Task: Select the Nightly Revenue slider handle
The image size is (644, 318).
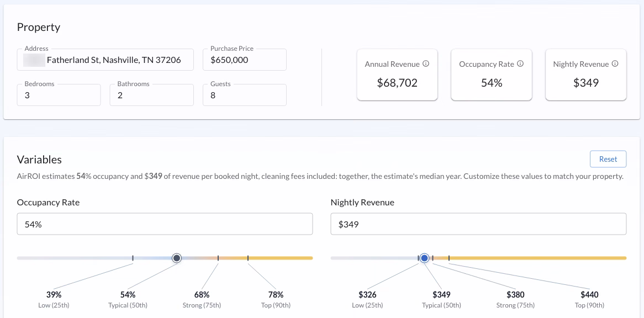Action: pyautogui.click(x=425, y=258)
